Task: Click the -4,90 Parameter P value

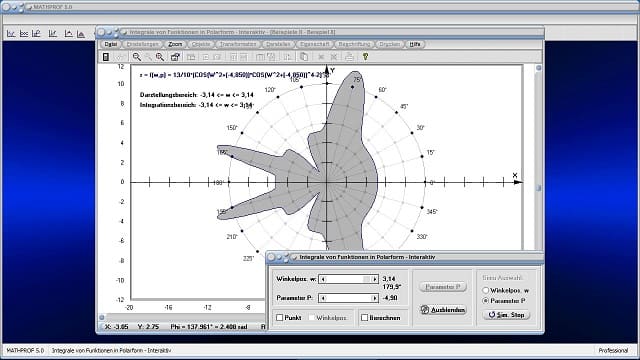Action: click(x=390, y=298)
